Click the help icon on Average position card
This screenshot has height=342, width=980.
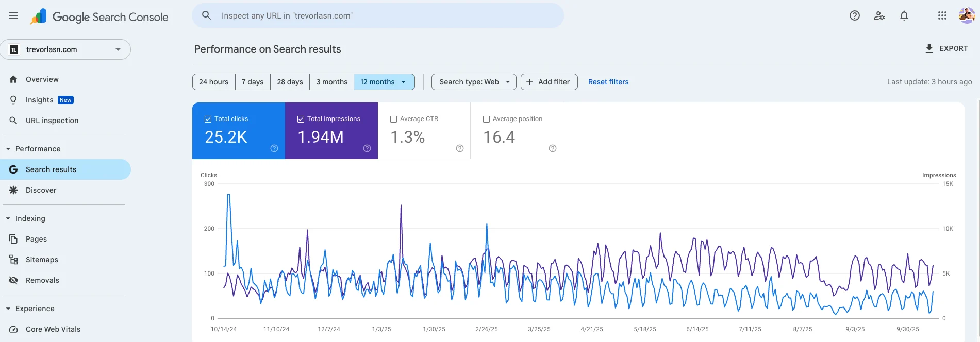(553, 148)
